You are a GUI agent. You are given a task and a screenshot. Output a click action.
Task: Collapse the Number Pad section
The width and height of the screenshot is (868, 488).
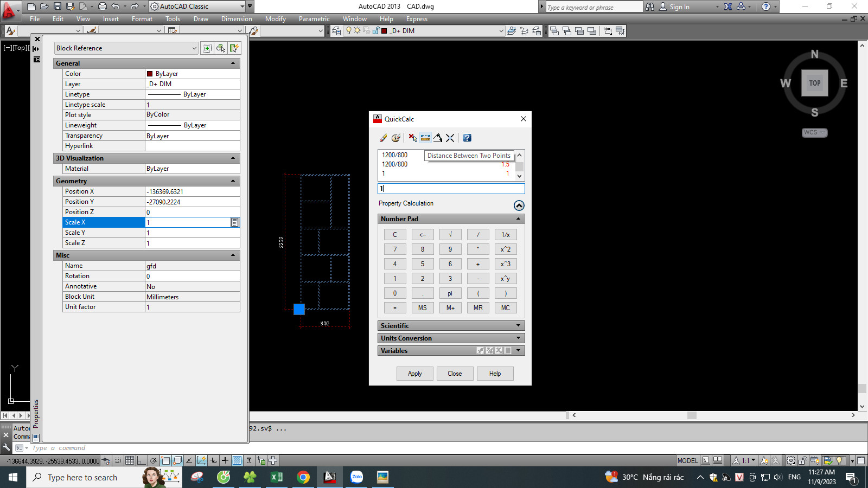click(x=518, y=219)
